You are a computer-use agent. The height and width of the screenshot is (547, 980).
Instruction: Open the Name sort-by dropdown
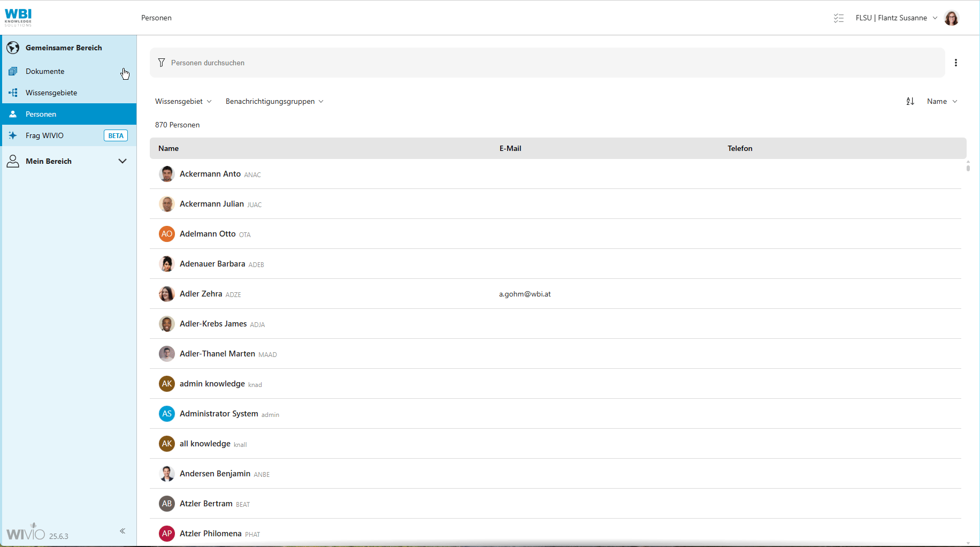point(941,101)
